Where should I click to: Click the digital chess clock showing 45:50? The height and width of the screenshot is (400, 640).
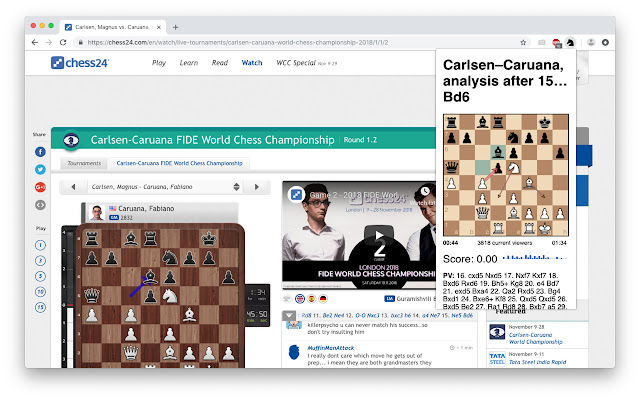(257, 314)
